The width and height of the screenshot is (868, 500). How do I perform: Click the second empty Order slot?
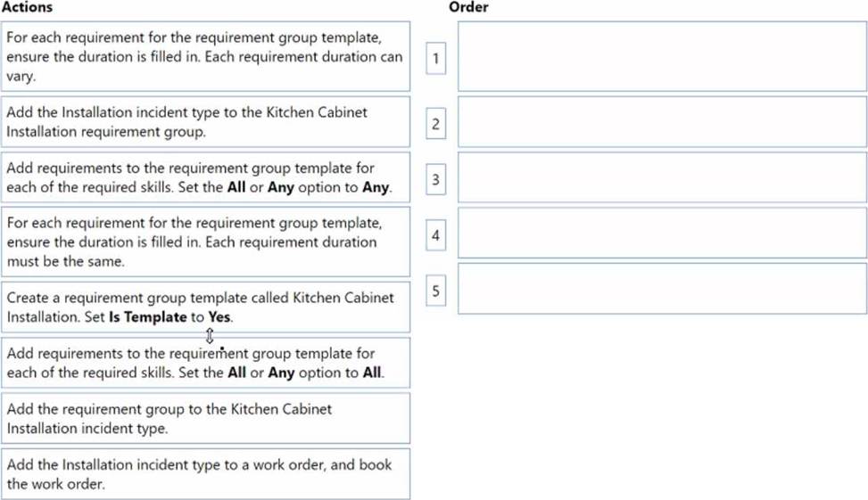[662, 122]
